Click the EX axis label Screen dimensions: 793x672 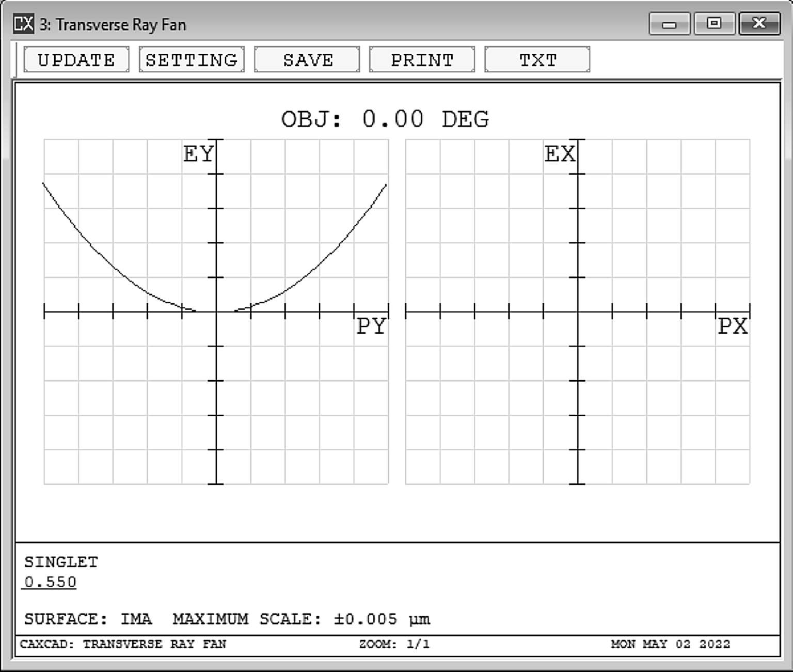pyautogui.click(x=560, y=154)
